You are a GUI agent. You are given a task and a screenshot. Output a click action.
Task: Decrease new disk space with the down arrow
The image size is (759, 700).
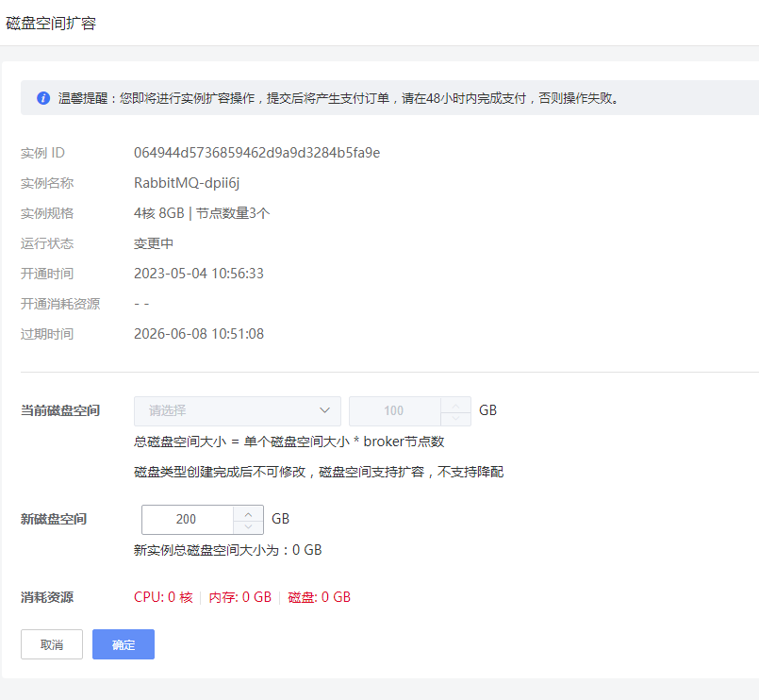point(249,526)
